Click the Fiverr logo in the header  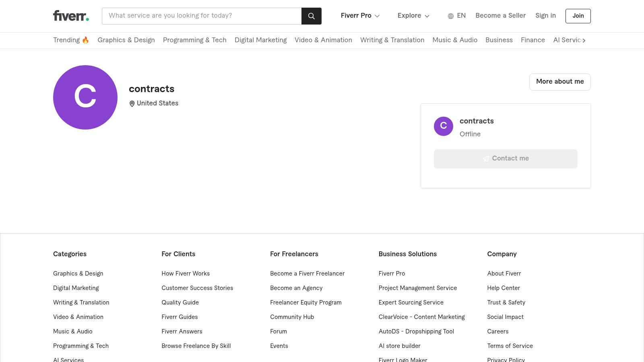pyautogui.click(x=71, y=16)
